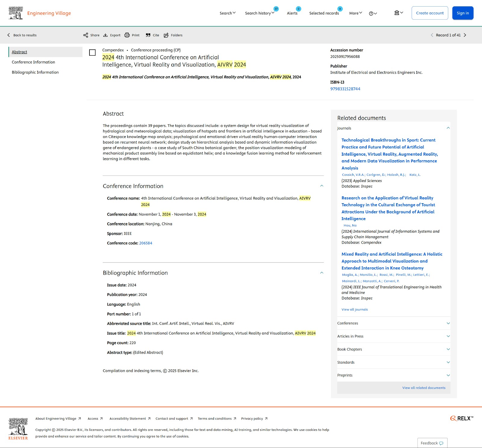482x448 pixels.
Task: Click accession number 20250917956088
Action: click(x=345, y=57)
